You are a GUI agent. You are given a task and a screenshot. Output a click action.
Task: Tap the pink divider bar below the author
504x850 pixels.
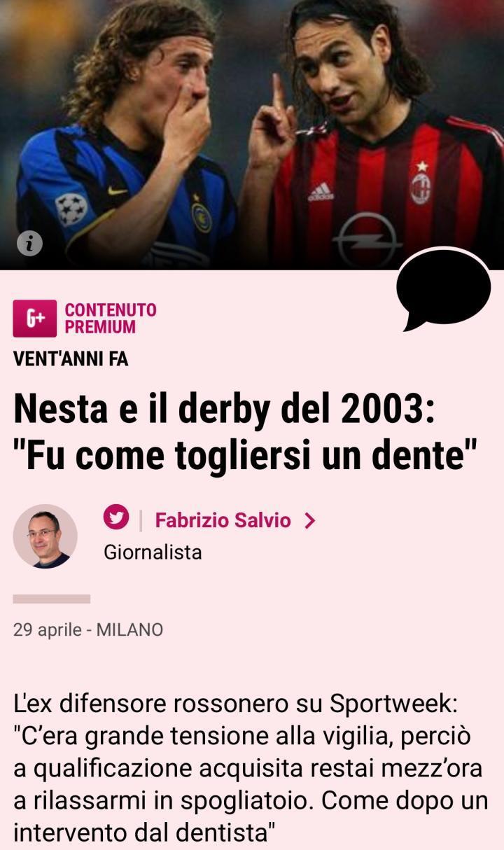(x=52, y=599)
